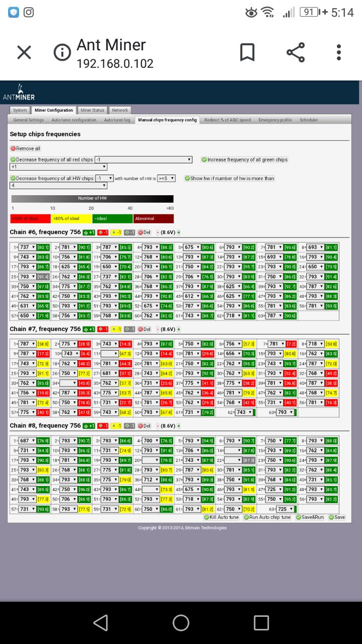Switch to the Miner Status tab

tap(93, 110)
